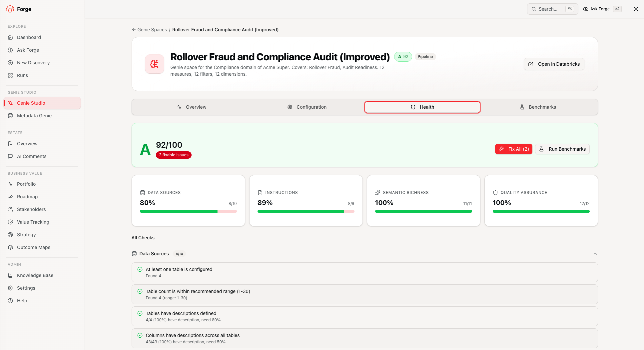Open Ask Forge in the sidebar
Screen dimensions: 644x350
[42, 50]
